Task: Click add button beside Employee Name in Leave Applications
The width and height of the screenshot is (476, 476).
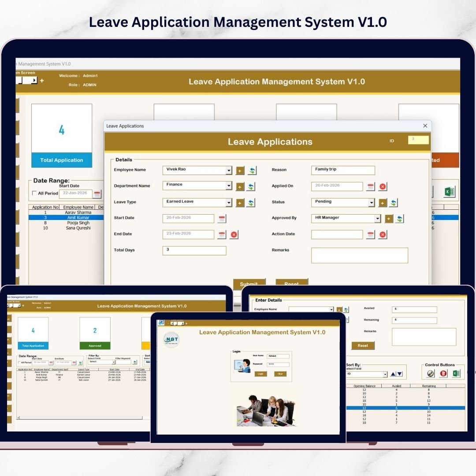Action: (240, 171)
